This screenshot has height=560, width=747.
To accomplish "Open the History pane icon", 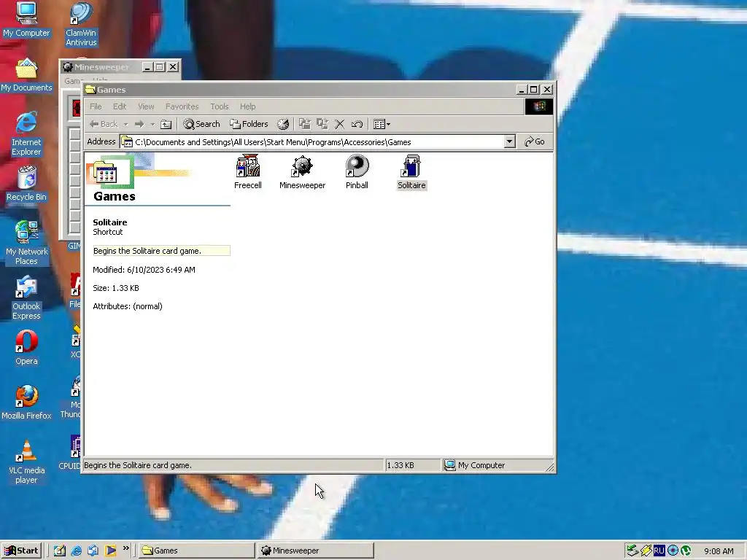I will tap(283, 124).
